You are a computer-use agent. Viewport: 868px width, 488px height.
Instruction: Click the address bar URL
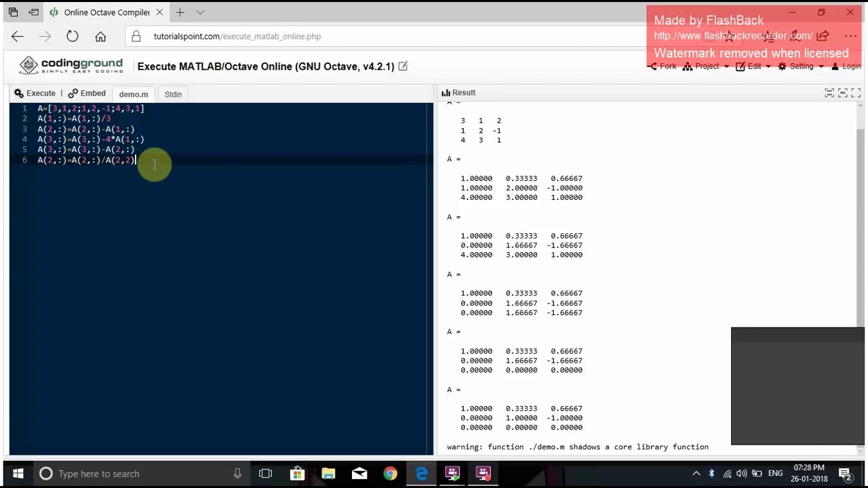coord(237,37)
